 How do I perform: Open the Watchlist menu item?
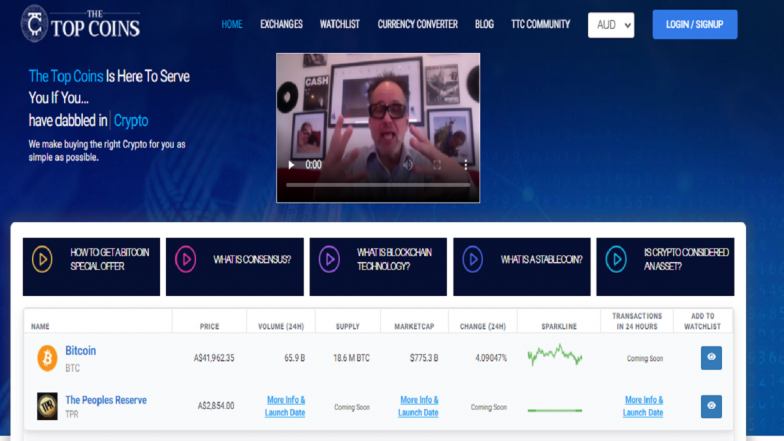(x=340, y=24)
